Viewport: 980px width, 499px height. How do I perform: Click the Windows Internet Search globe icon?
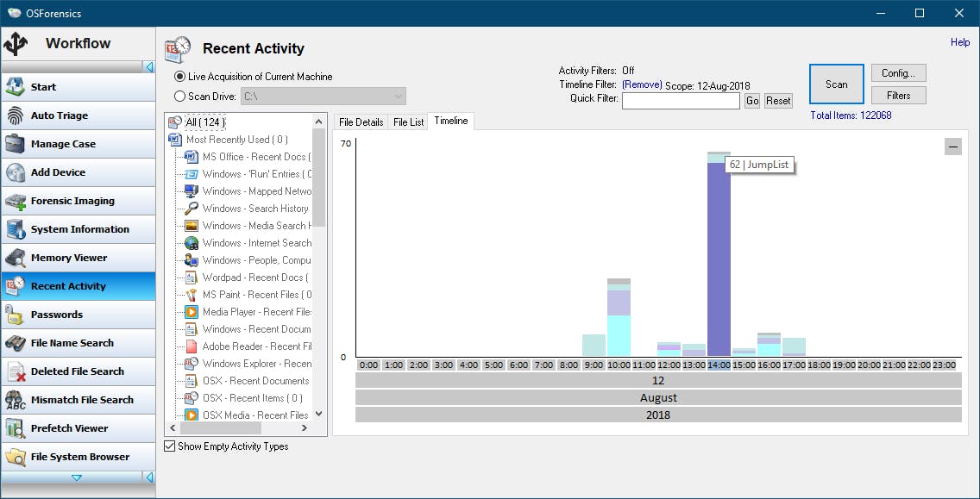coord(192,243)
